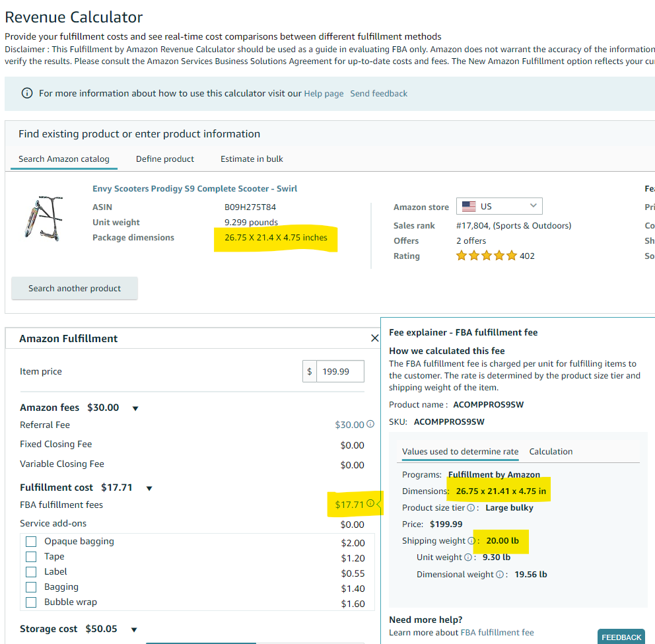Click the Search another product button
The width and height of the screenshot is (655, 644).
[75, 288]
